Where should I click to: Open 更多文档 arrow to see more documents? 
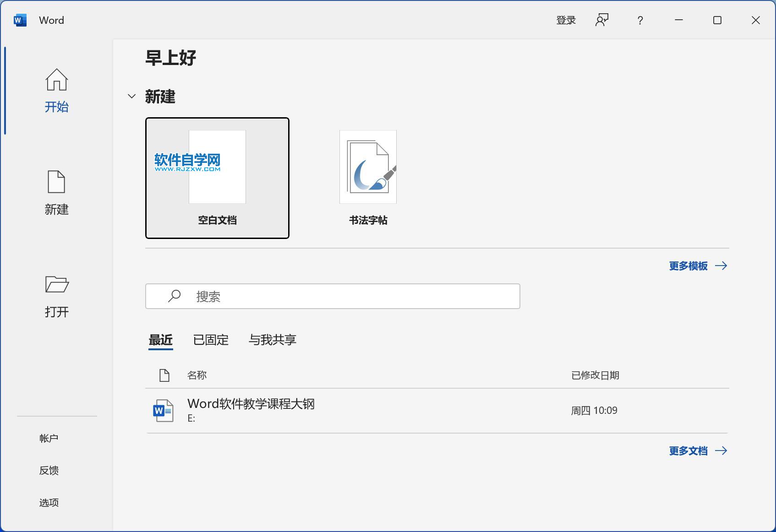click(721, 451)
